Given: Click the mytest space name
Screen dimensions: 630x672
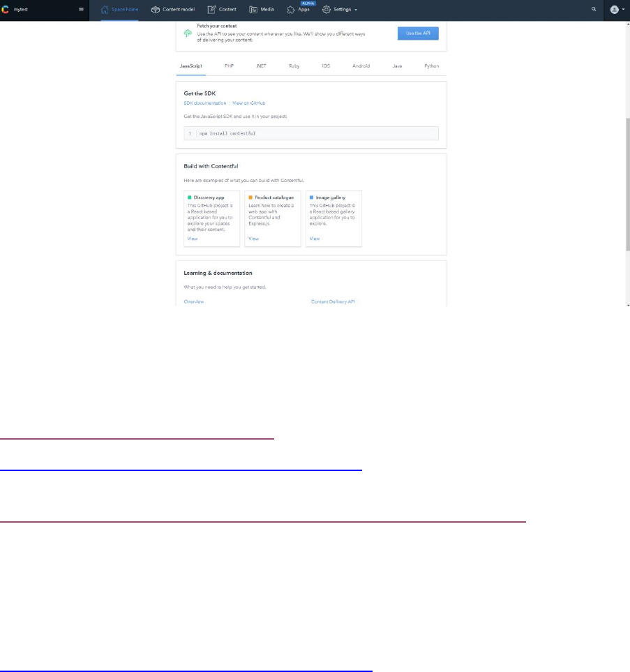Looking at the screenshot, I should tap(20, 10).
